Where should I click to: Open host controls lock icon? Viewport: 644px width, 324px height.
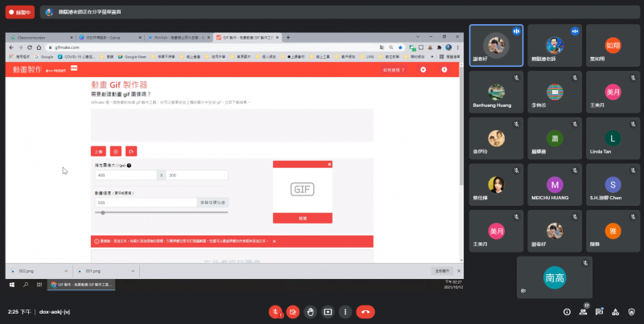[632, 312]
